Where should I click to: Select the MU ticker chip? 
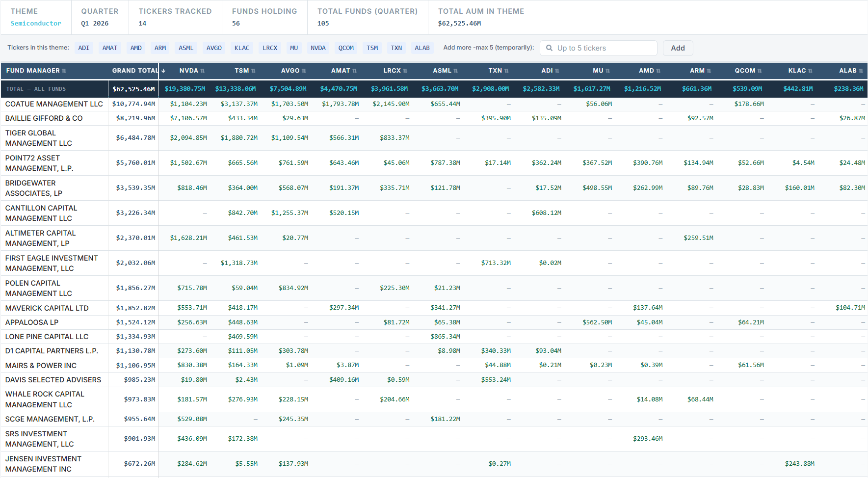pyautogui.click(x=294, y=48)
